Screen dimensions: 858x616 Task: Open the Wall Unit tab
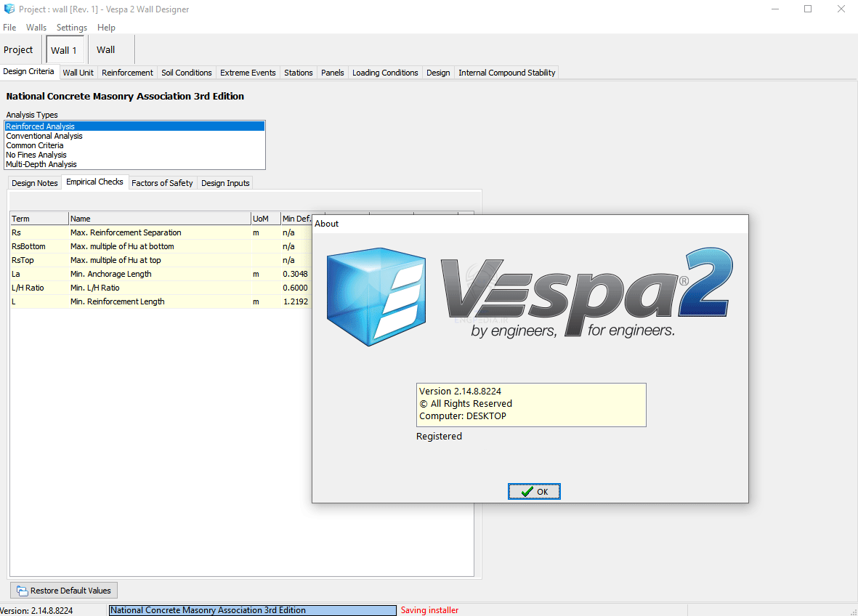78,73
